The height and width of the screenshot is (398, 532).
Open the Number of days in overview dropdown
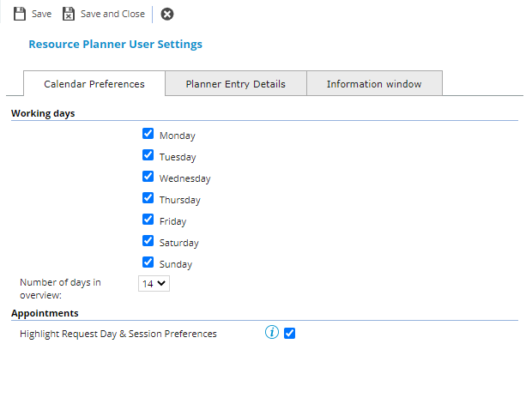pos(154,283)
